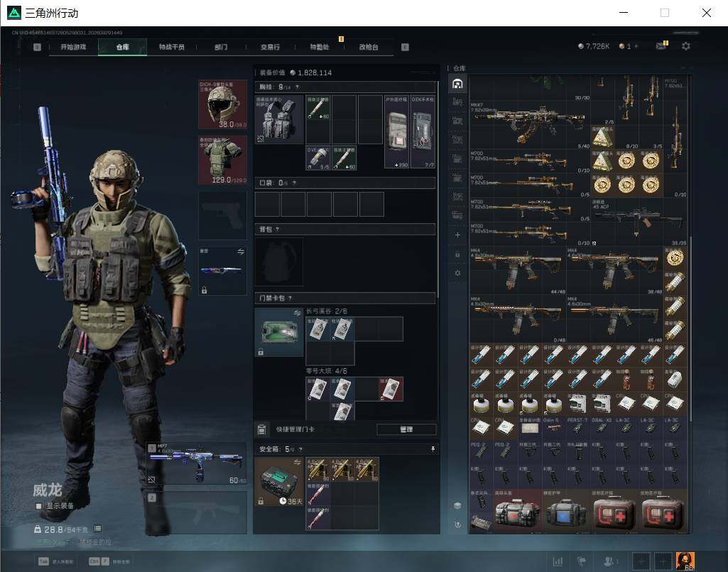The image size is (728, 572).
Task: Add a new warehouse page with plus icon
Action: (x=458, y=234)
